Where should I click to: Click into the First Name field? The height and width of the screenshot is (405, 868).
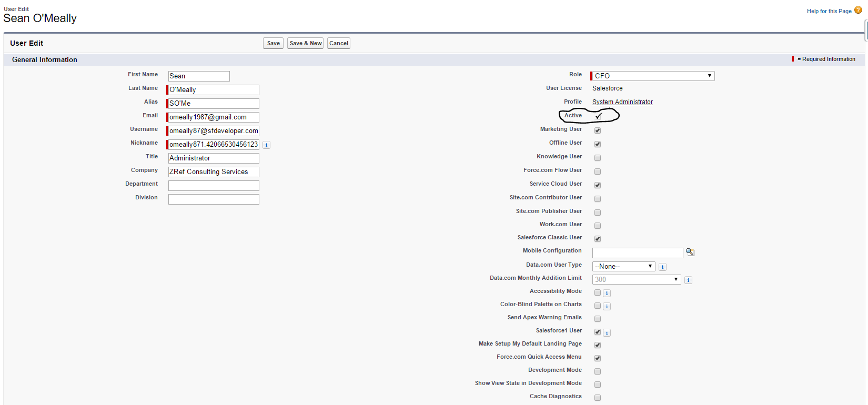199,76
